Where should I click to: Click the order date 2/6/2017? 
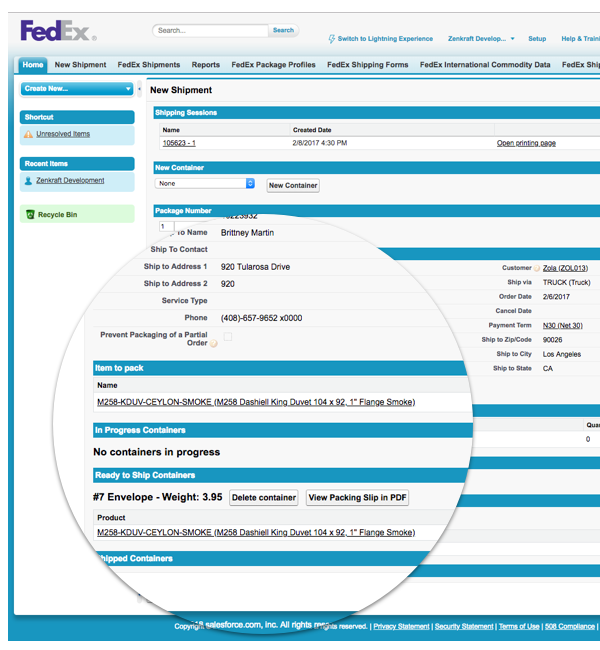point(556,297)
